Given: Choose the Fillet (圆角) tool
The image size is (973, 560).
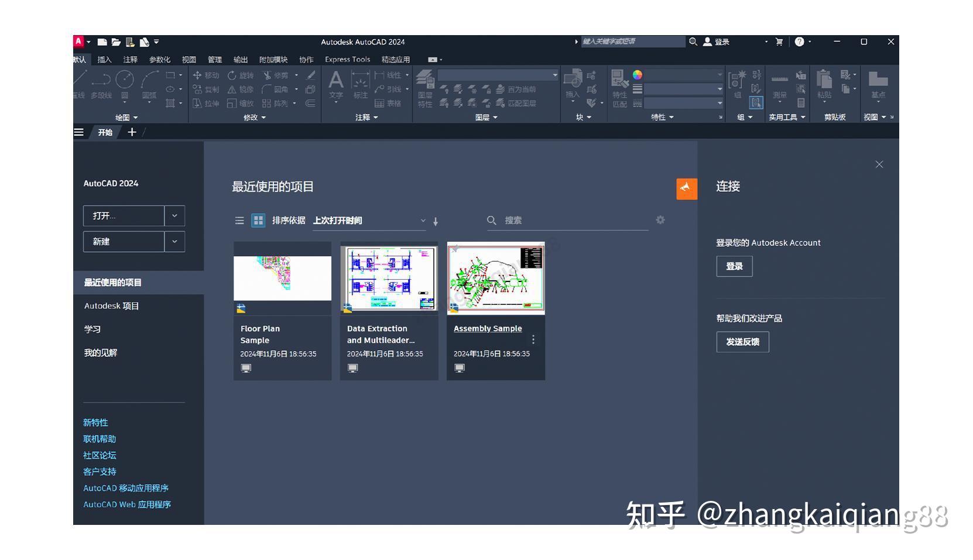Looking at the screenshot, I should 276,90.
